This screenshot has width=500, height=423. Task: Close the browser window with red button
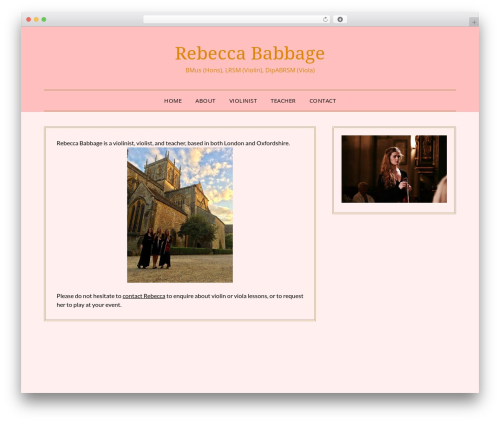coord(29,19)
